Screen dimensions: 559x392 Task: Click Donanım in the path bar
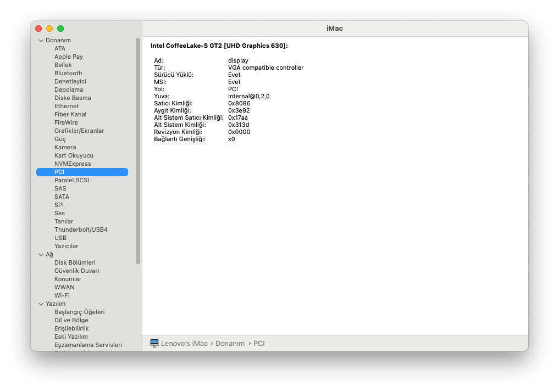230,344
